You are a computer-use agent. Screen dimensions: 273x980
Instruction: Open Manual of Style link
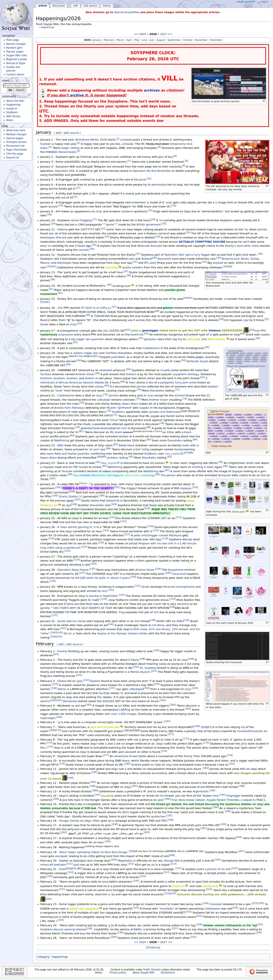16,63
